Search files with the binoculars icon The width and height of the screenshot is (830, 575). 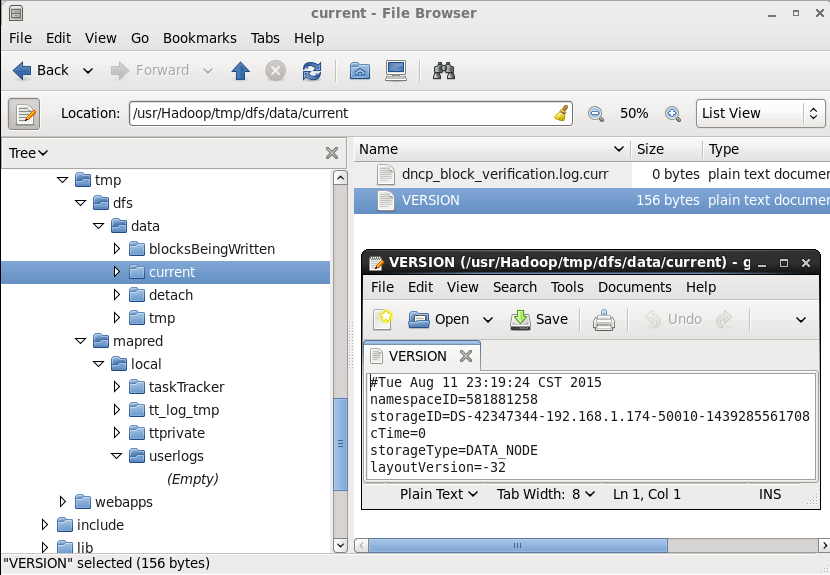[x=444, y=70]
